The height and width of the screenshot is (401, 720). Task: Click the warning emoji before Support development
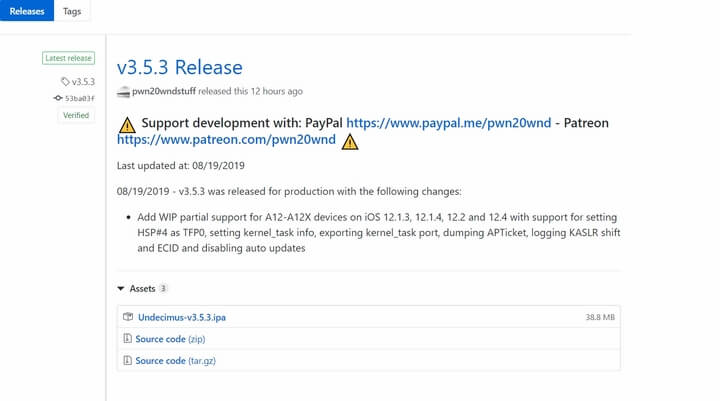pyautogui.click(x=127, y=124)
